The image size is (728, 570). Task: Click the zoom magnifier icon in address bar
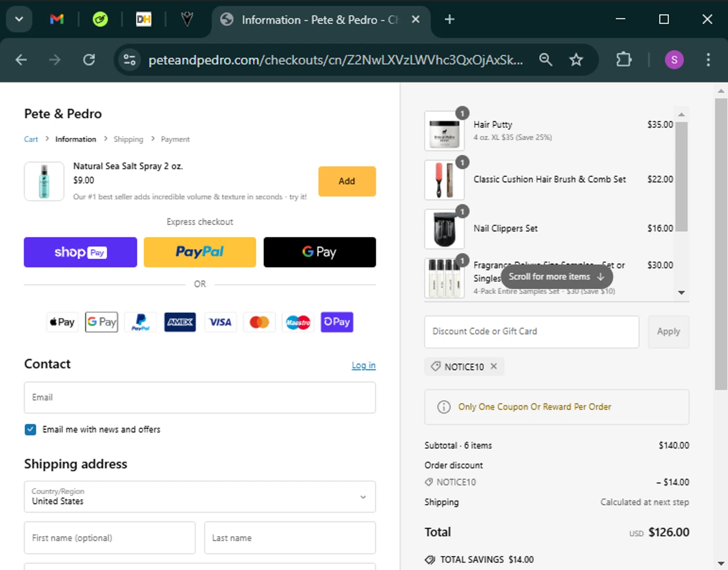[546, 60]
